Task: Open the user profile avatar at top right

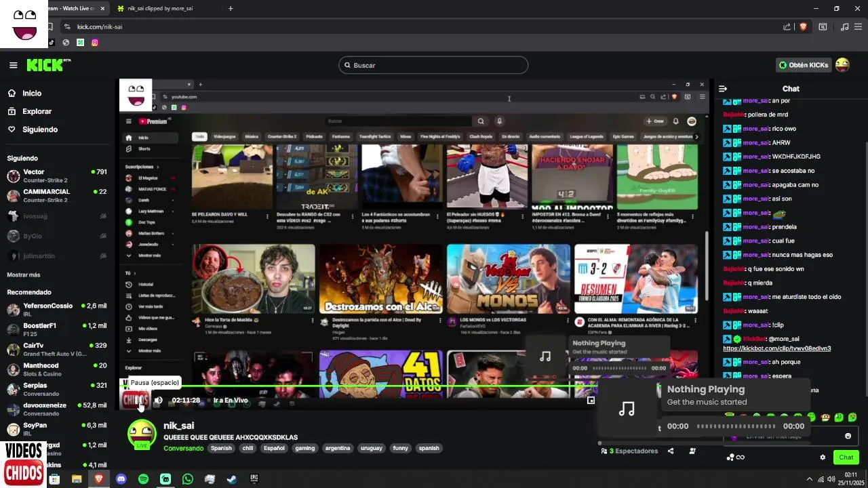Action: click(842, 65)
